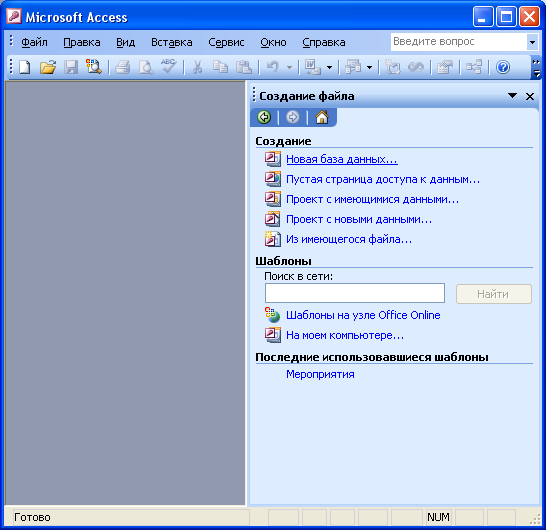Click Проект с новыми данными link
Screen dimensions: 546x530
359,219
